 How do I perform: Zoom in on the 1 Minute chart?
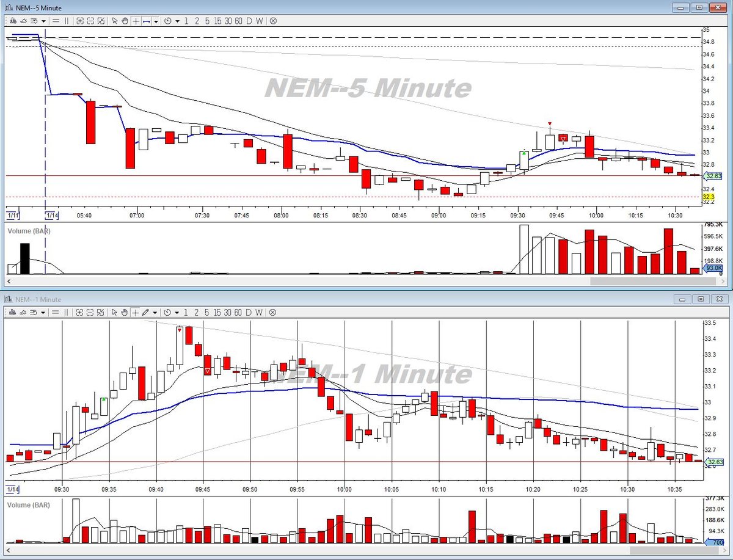tap(79, 313)
